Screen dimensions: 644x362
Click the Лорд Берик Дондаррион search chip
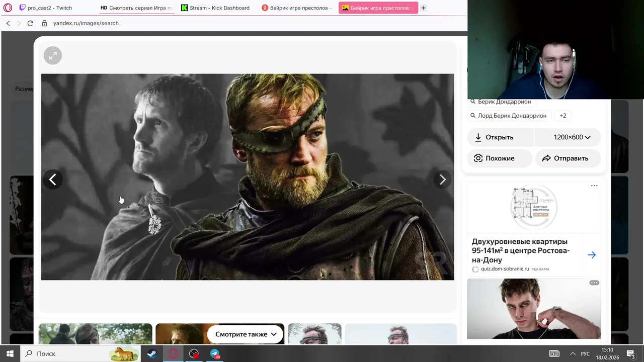[508, 116]
